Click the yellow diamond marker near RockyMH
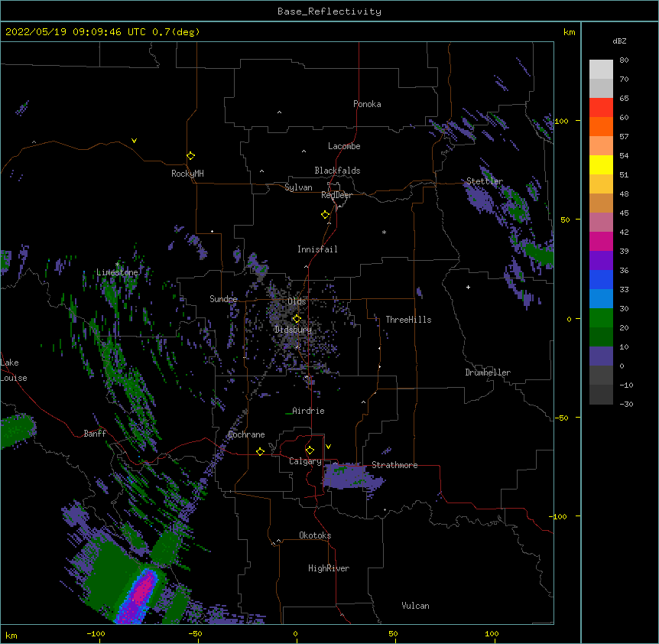The height and width of the screenshot is (644, 659). tap(191, 156)
